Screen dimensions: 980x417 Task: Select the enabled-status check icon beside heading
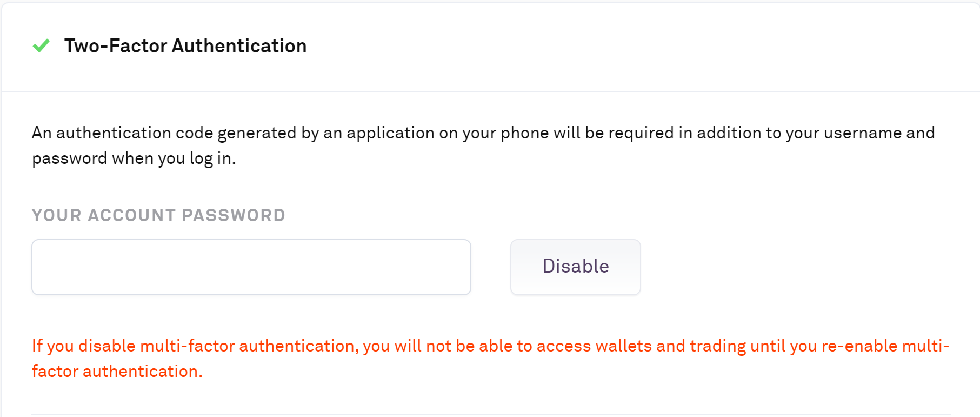[x=41, y=46]
